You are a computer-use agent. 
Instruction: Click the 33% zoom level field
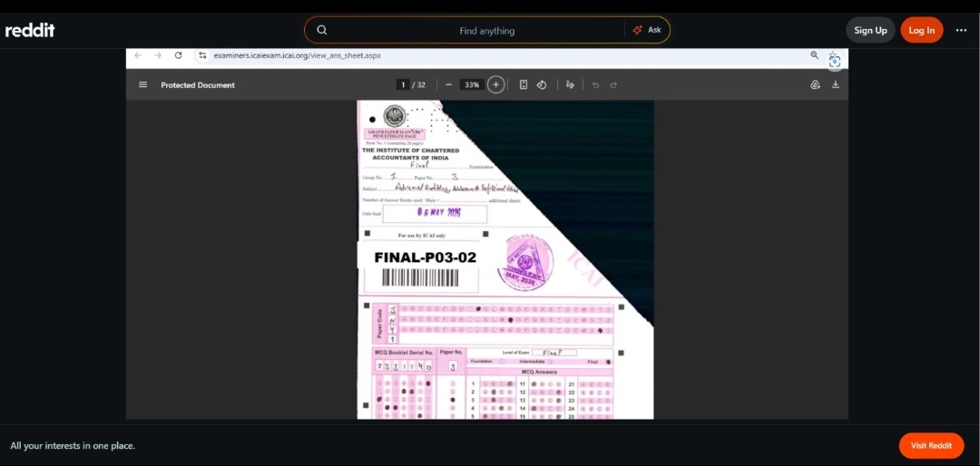[473, 85]
